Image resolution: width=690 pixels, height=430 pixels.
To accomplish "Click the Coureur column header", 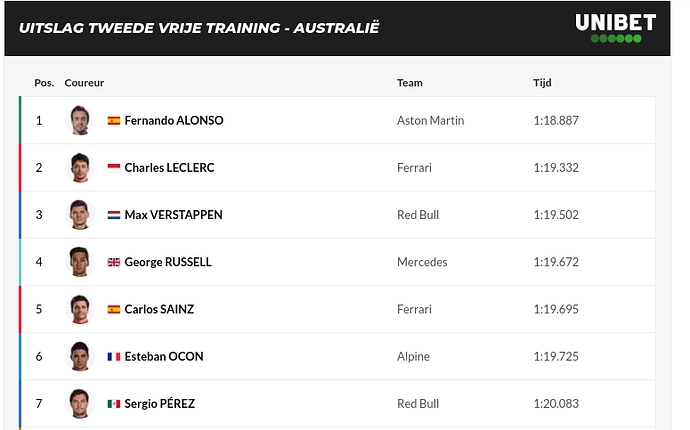I will tap(84, 83).
